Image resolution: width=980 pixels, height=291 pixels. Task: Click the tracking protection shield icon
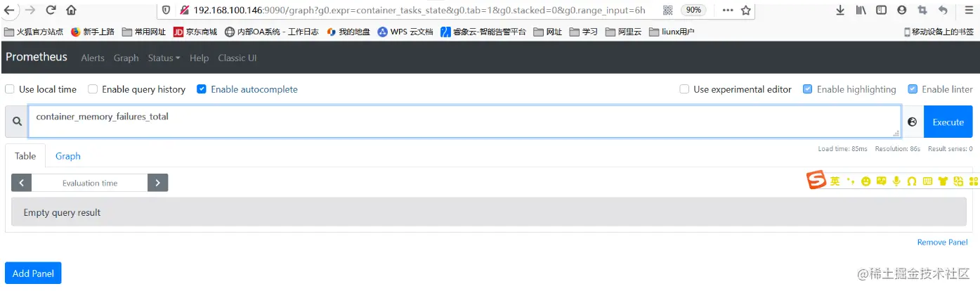tap(166, 10)
